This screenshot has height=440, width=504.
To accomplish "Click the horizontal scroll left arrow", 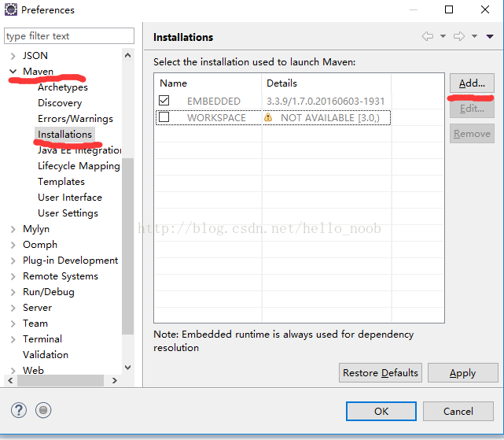I will coord(10,380).
